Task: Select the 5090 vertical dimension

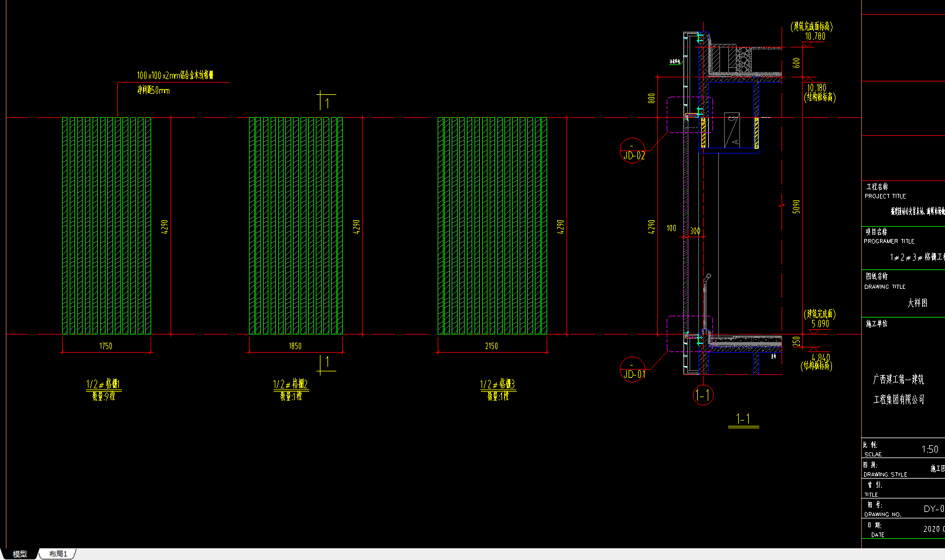Action: coord(796,206)
